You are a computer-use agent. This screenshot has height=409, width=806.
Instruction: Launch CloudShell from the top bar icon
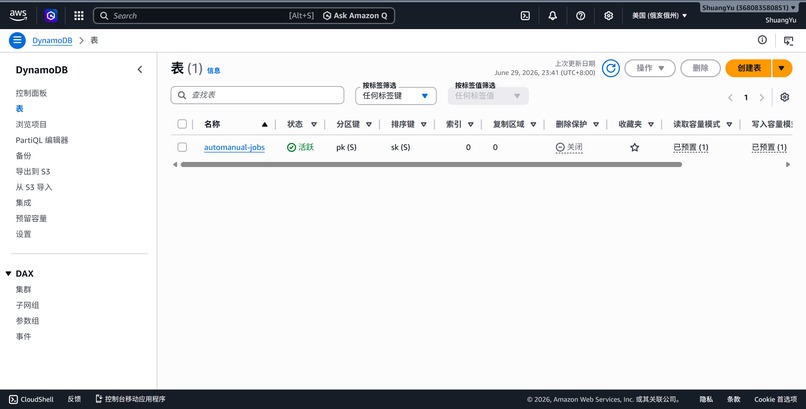pyautogui.click(x=525, y=15)
